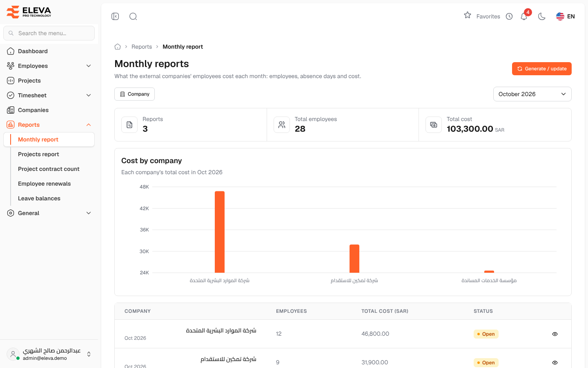Go to Reports breadcrumb link
Viewport: 588px width, 368px height.
pyautogui.click(x=142, y=47)
